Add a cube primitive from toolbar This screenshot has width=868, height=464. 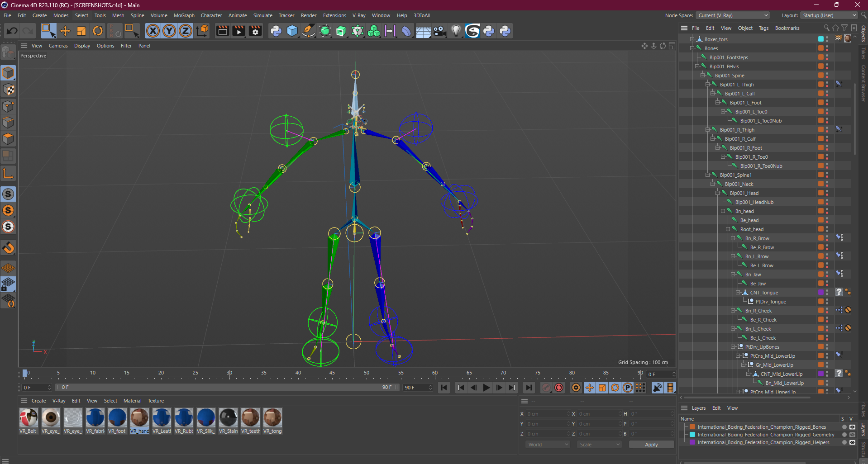[x=292, y=31]
